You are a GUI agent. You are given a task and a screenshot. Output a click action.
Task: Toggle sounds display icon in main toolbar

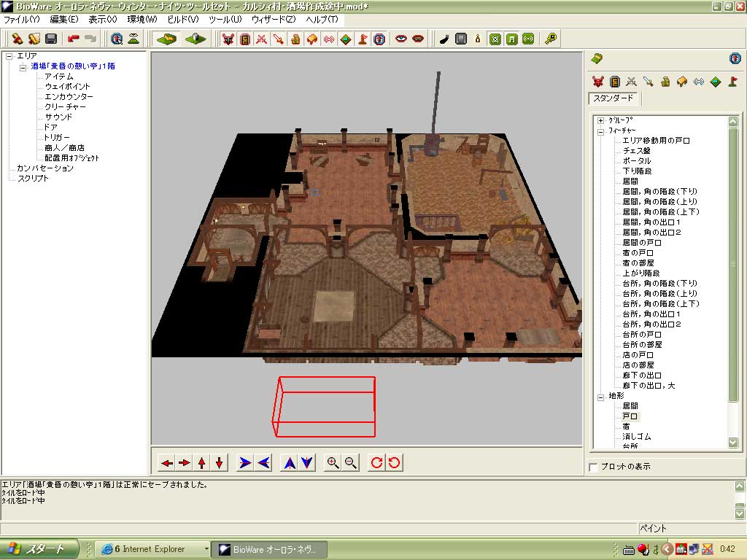coord(329,39)
